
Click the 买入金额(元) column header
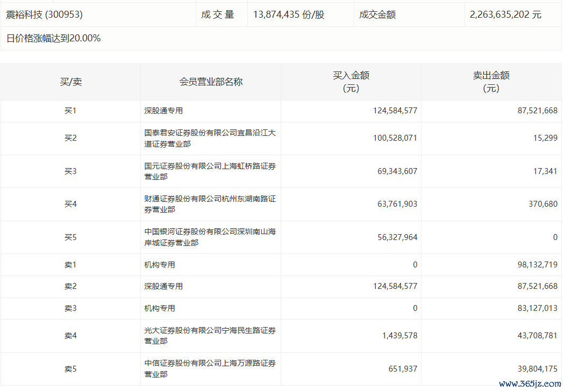click(351, 82)
